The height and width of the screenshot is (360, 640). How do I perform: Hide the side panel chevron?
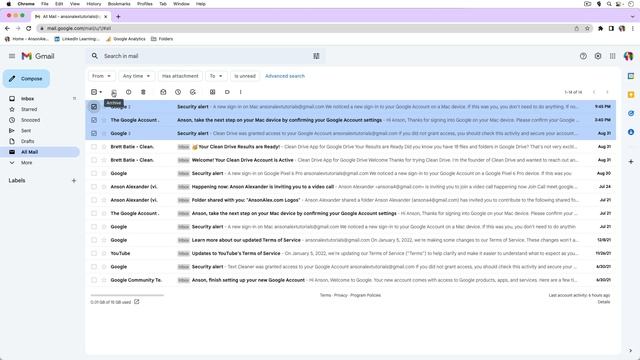[631, 350]
